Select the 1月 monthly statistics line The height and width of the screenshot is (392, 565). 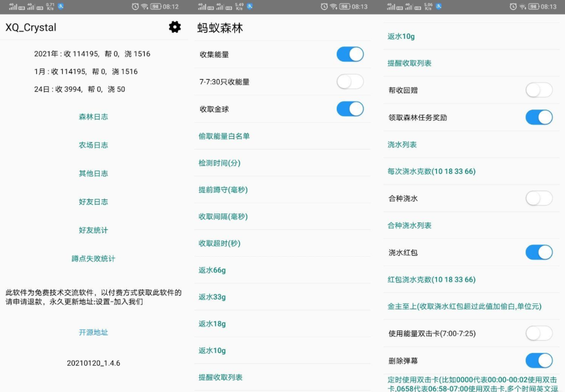click(86, 72)
